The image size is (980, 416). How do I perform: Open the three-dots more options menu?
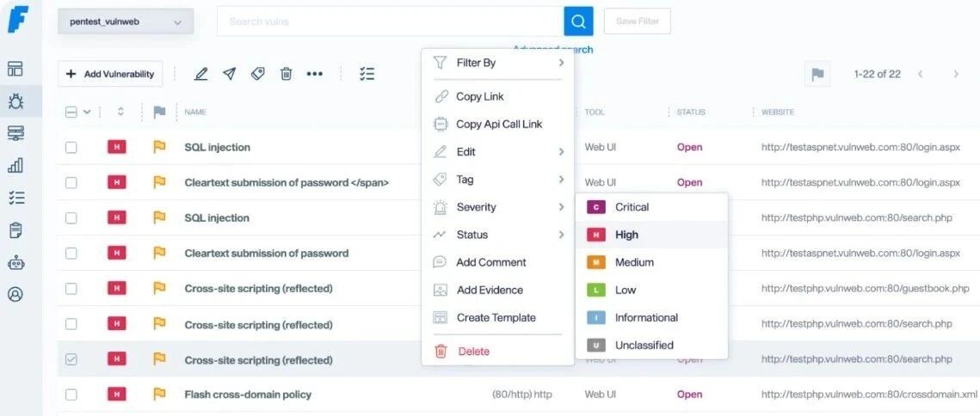click(x=314, y=74)
